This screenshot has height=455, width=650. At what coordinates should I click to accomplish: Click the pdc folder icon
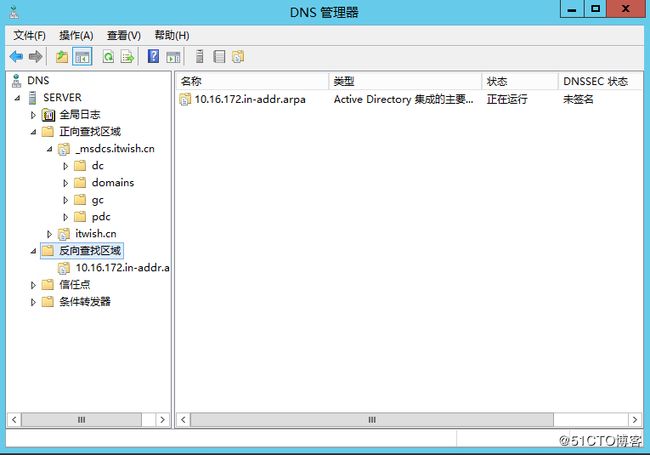(80, 217)
